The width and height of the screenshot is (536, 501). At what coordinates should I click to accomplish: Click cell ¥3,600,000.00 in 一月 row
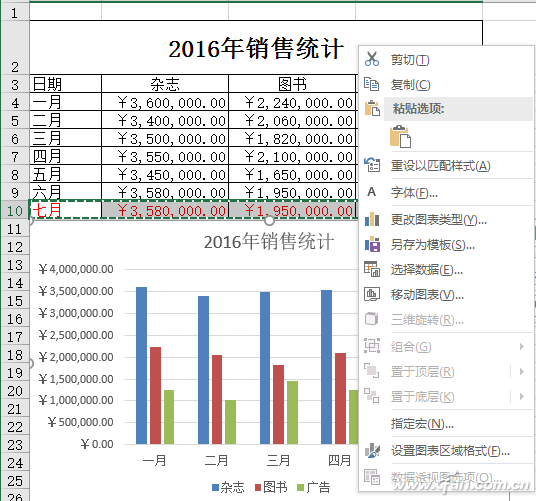(165, 102)
